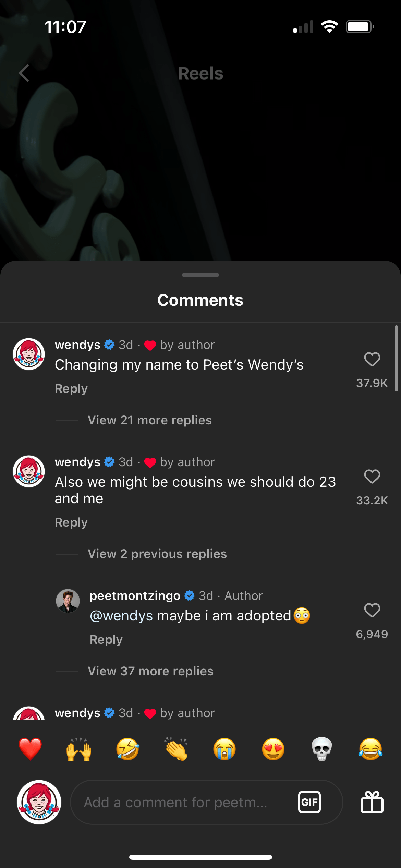Tap the "Add a comment" text field

pyautogui.click(x=182, y=802)
